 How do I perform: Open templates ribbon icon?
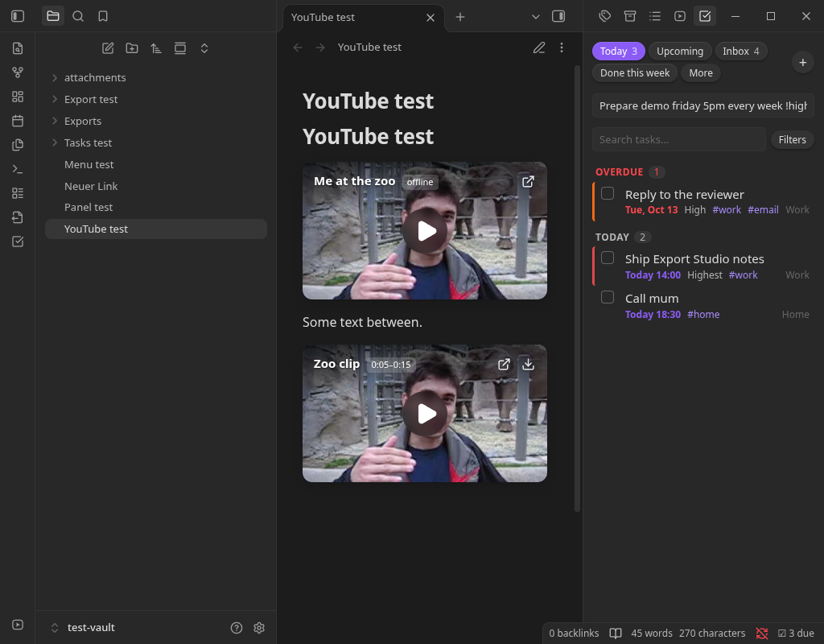tap(18, 145)
